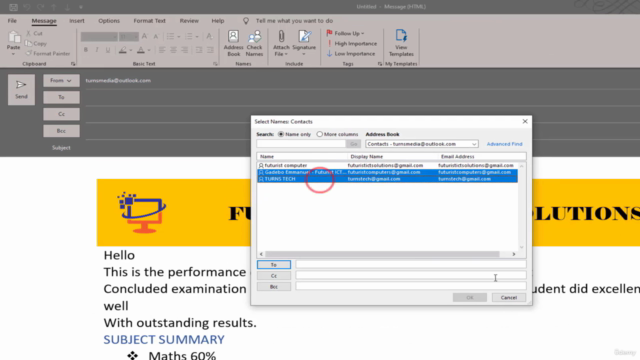The image size is (640, 360).
Task: Select the futurist computer contact row
Action: point(387,165)
